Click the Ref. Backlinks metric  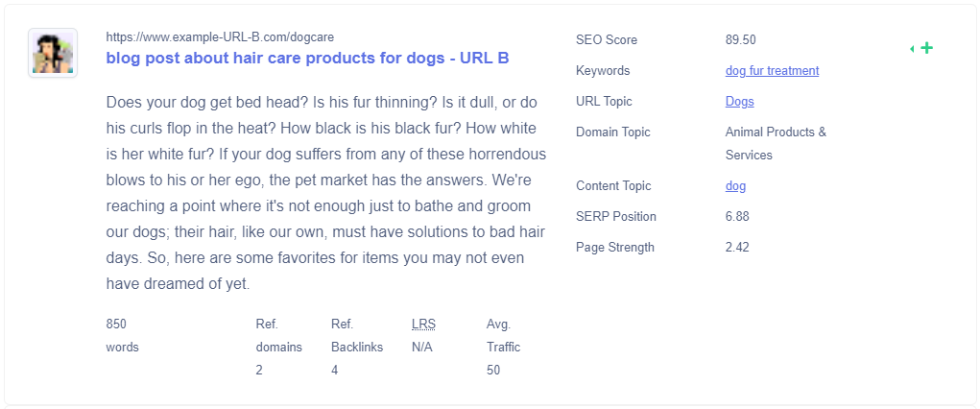(357, 348)
